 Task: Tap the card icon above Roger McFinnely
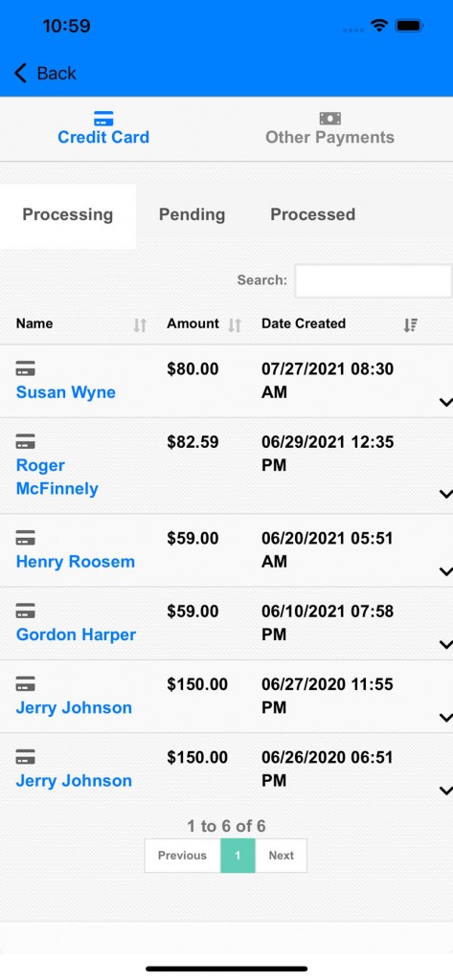click(26, 442)
